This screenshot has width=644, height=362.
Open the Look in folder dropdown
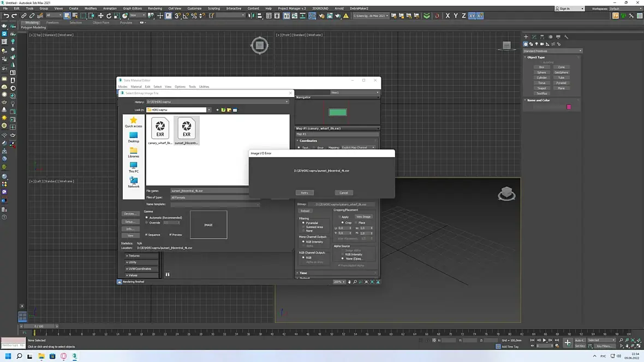pyautogui.click(x=208, y=110)
